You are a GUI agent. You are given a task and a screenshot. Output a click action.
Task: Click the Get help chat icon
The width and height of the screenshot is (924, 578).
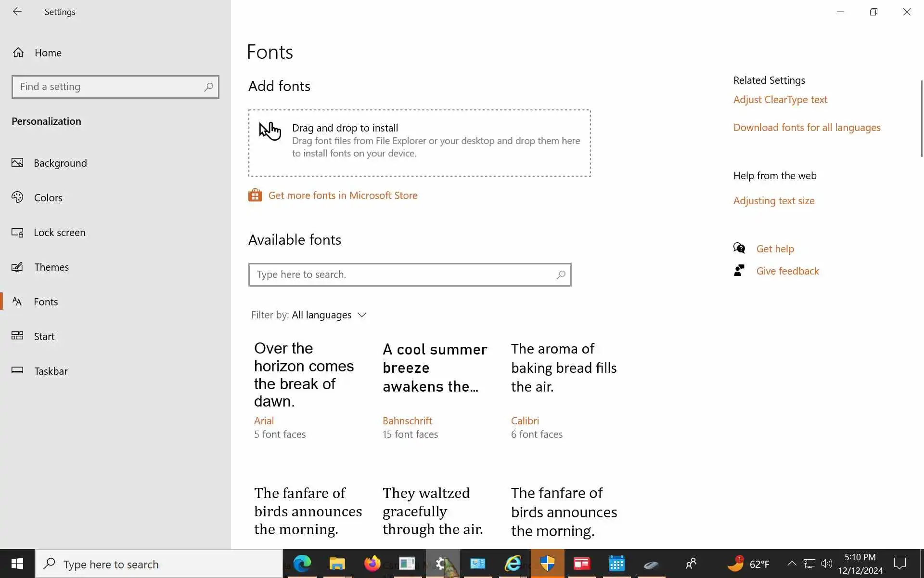(739, 249)
